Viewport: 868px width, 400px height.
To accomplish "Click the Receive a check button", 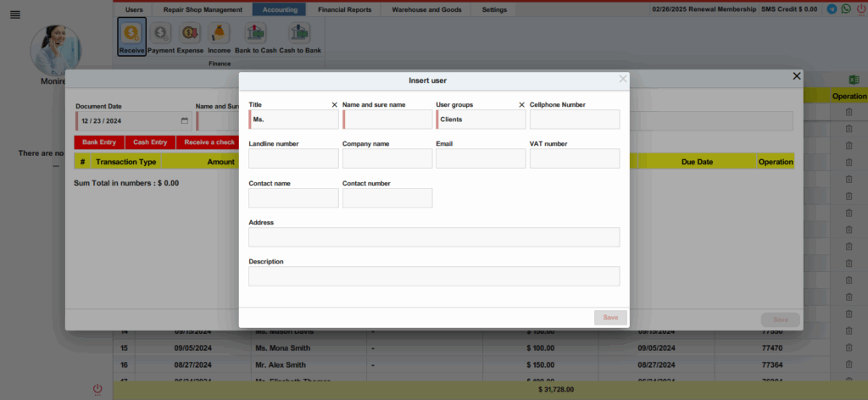I will (x=209, y=142).
